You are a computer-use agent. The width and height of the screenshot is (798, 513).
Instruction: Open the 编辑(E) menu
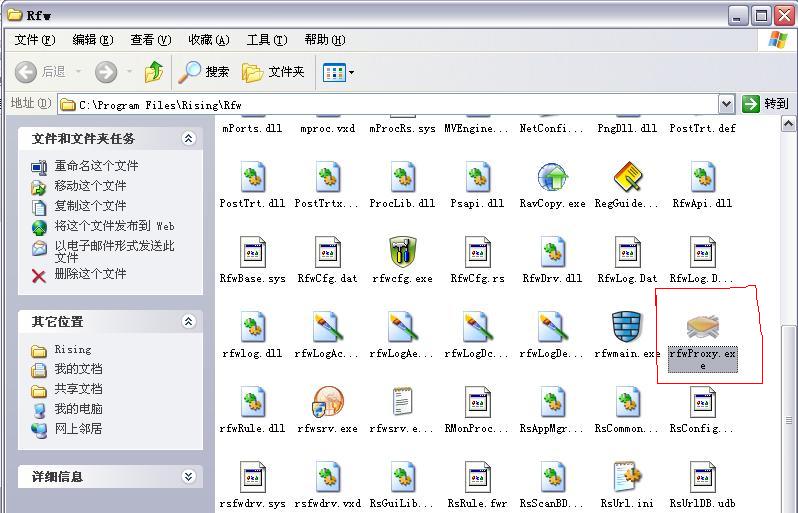point(93,40)
